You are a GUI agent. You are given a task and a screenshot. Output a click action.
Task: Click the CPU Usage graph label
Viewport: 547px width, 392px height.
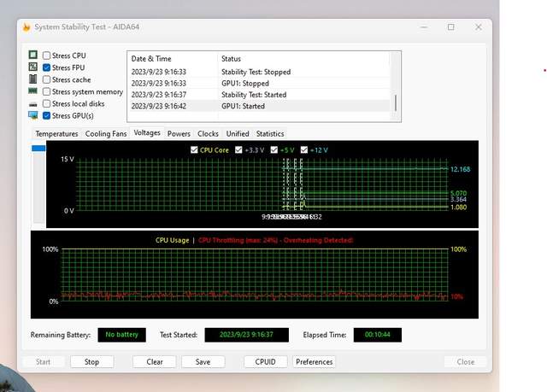click(x=173, y=241)
